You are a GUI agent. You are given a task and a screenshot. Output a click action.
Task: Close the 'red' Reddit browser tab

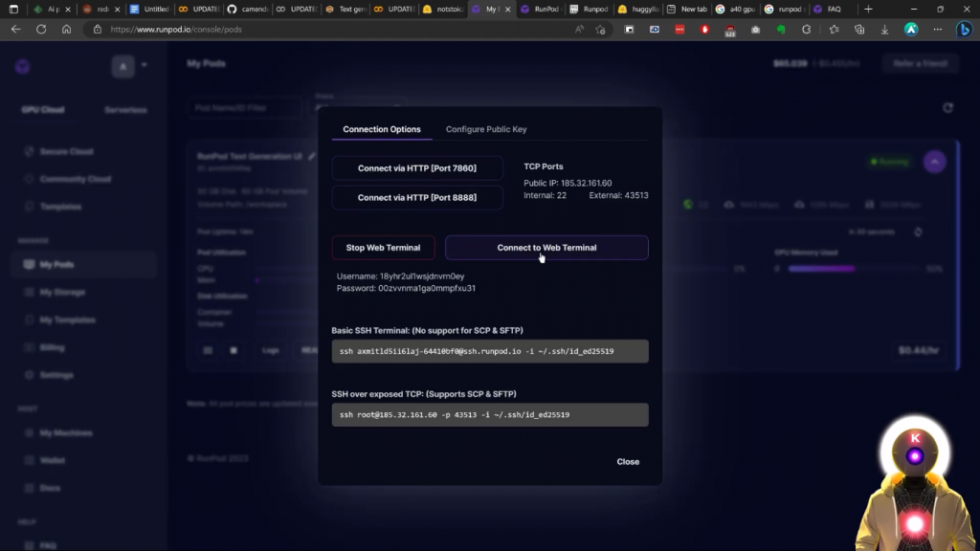click(x=117, y=10)
